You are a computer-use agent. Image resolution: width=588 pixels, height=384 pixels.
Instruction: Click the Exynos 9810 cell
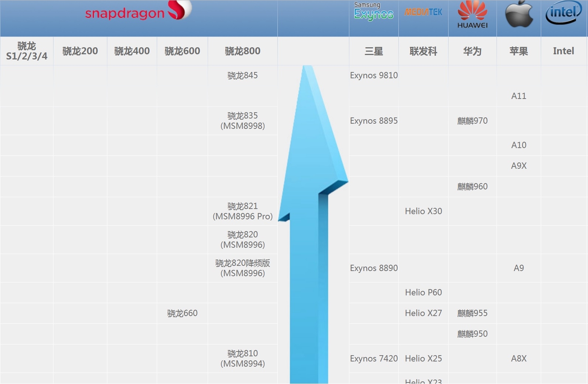coord(374,75)
